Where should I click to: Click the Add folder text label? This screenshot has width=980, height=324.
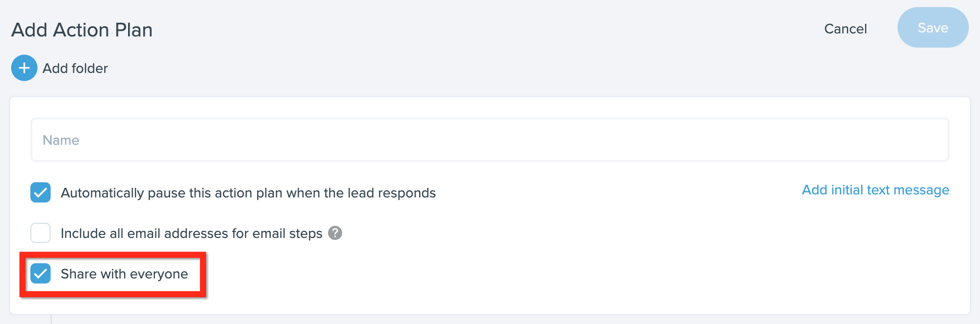tap(75, 68)
